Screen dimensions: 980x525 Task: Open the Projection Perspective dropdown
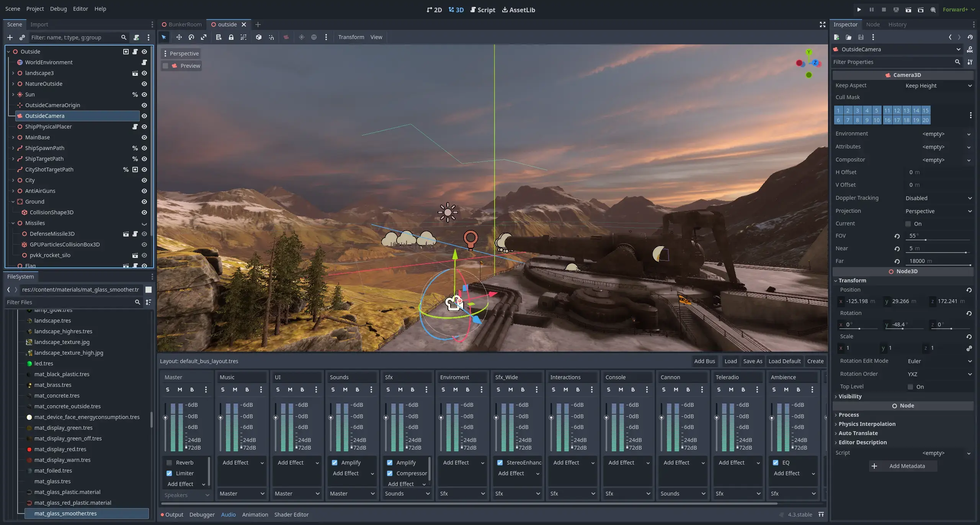click(x=938, y=211)
